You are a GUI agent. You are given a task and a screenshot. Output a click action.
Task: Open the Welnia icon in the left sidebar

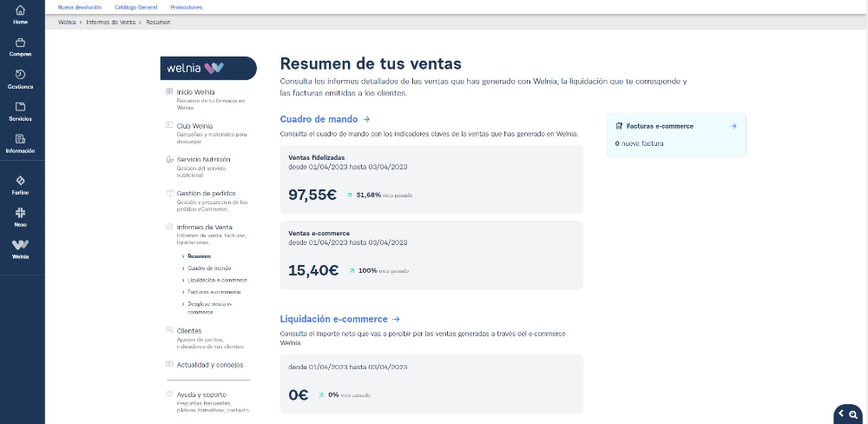click(x=21, y=244)
